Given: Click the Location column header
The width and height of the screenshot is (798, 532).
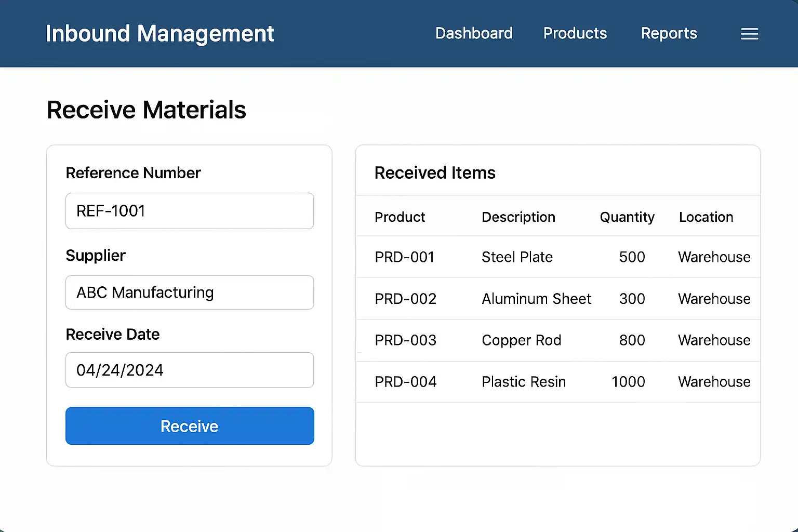Looking at the screenshot, I should pos(706,217).
